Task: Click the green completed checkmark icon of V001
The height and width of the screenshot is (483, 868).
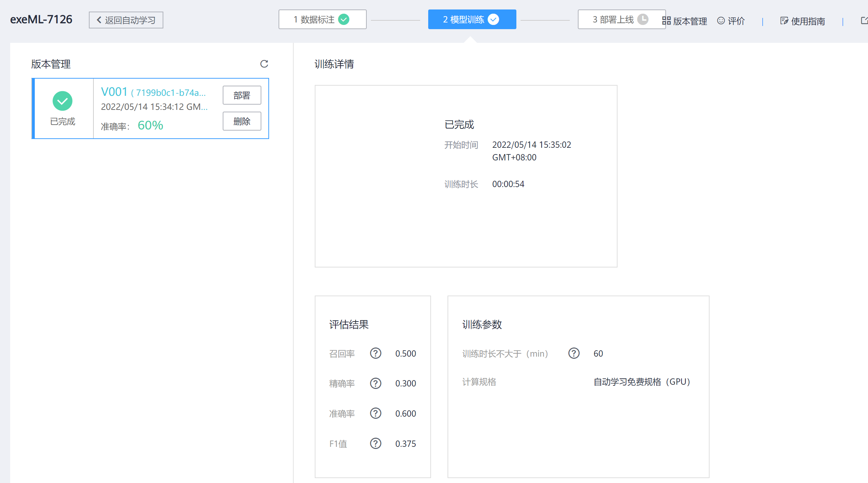Action: [x=63, y=101]
